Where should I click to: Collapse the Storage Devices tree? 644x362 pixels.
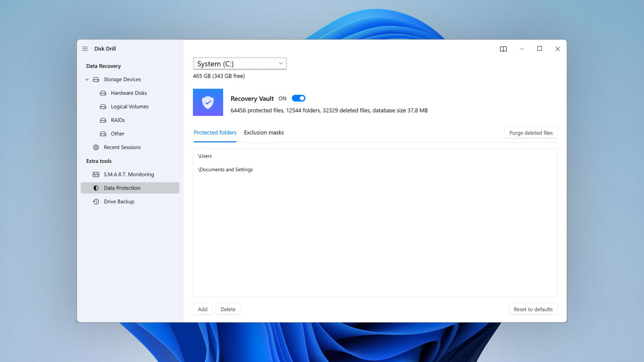point(87,79)
